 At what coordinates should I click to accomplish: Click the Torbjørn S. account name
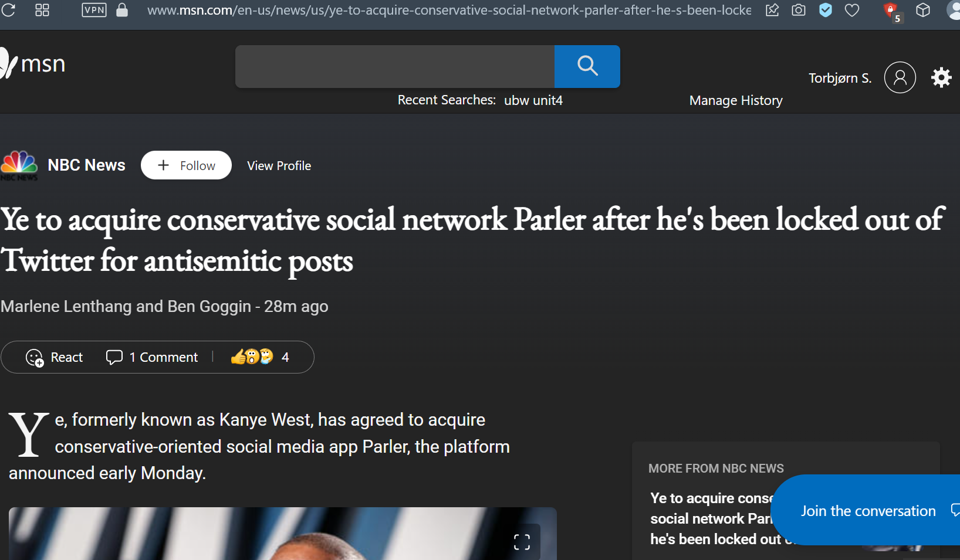pos(840,78)
